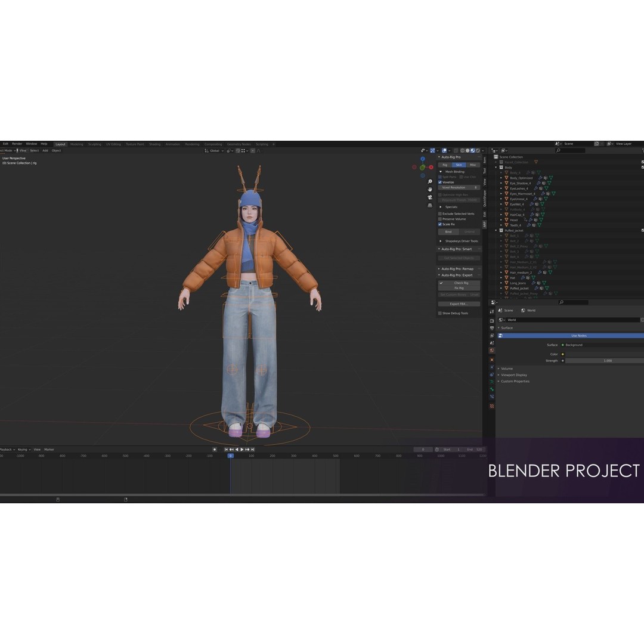Select rendered shading mode icon
The width and height of the screenshot is (644, 644).
(x=478, y=151)
